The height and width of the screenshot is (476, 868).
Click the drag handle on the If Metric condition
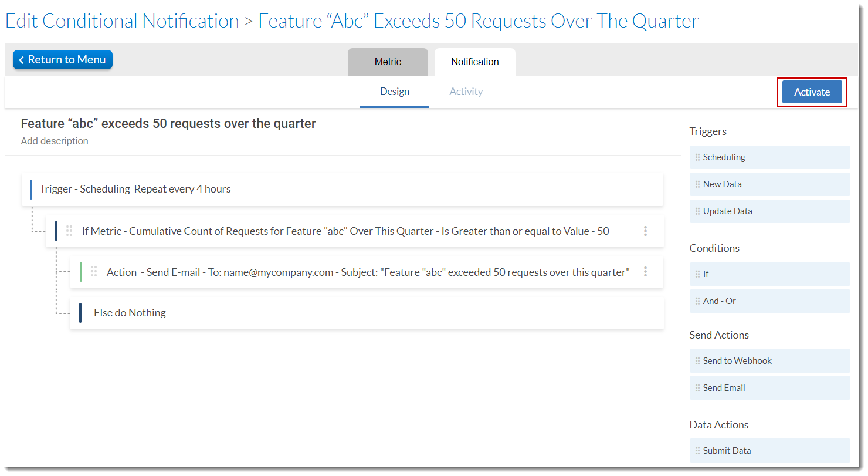pos(69,231)
